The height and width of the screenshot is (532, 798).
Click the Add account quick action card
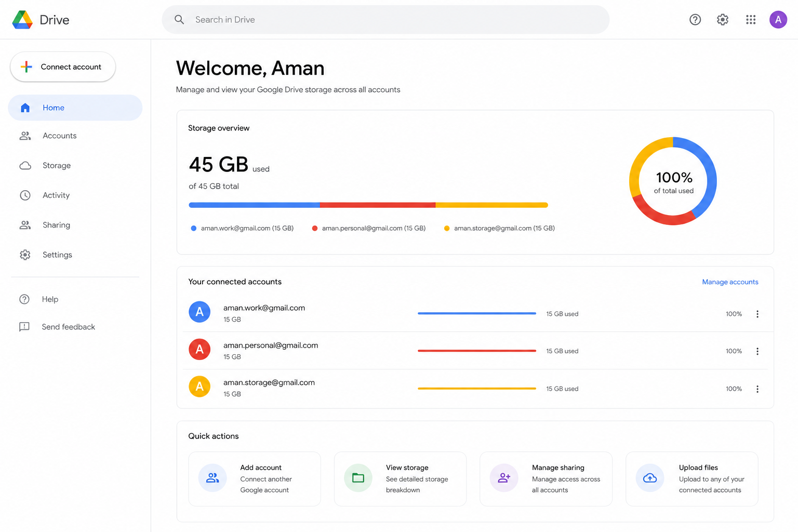tap(255, 479)
